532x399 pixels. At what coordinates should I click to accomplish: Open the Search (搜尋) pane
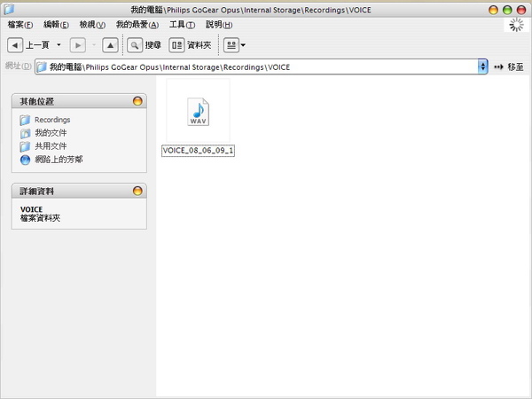[x=145, y=45]
